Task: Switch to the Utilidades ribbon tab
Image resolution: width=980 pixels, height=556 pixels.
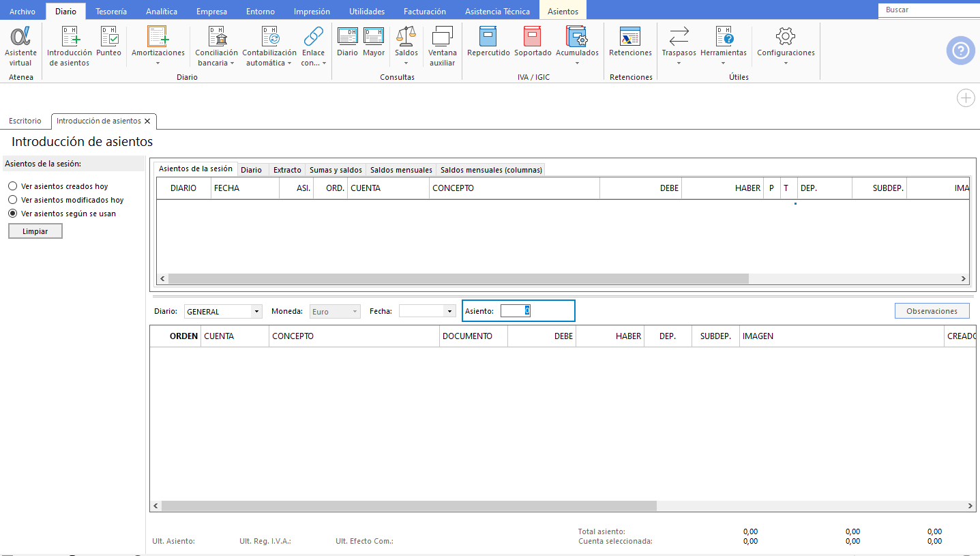Action: coord(367,11)
